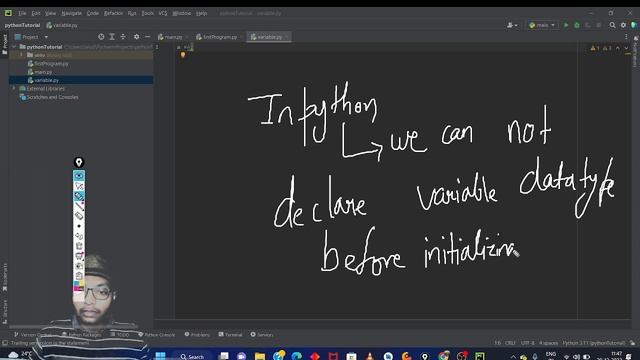Open the Navigate menu
Image resolution: width=640 pixels, height=360 pixels.
click(71, 13)
